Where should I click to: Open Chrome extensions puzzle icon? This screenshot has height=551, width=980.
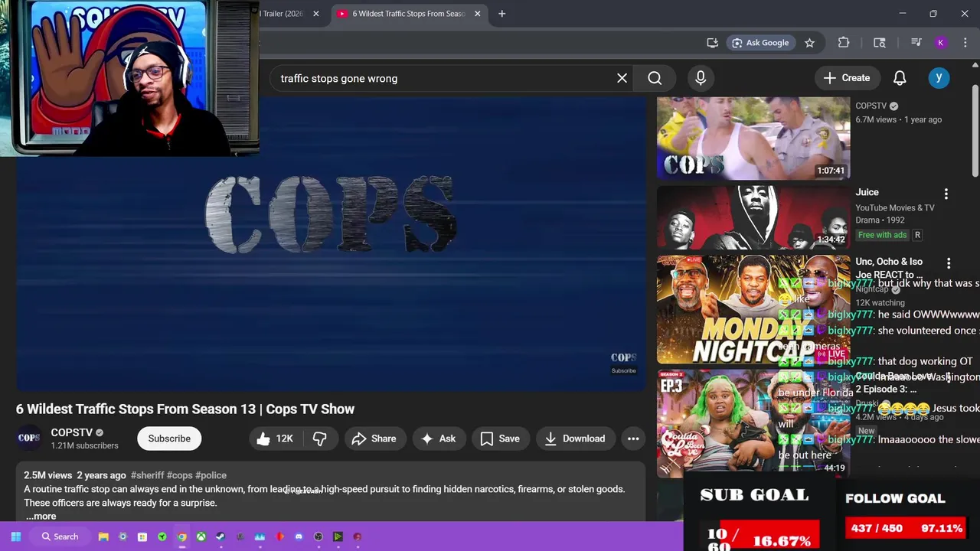[844, 43]
